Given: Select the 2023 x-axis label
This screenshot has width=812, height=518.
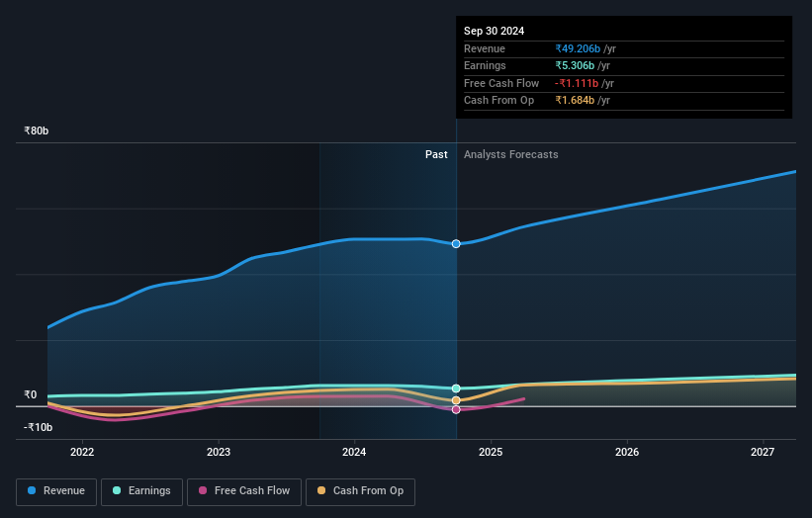Looking at the screenshot, I should pos(219,452).
